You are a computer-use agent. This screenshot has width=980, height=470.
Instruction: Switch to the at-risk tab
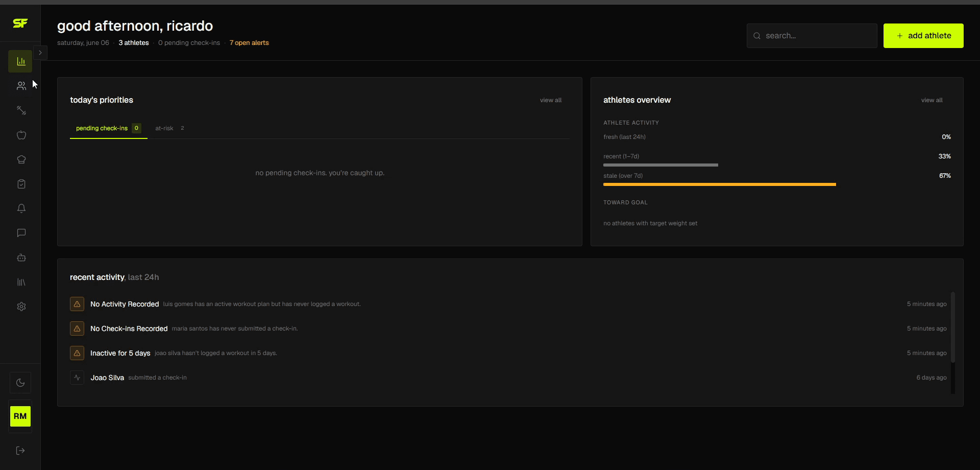tap(170, 128)
